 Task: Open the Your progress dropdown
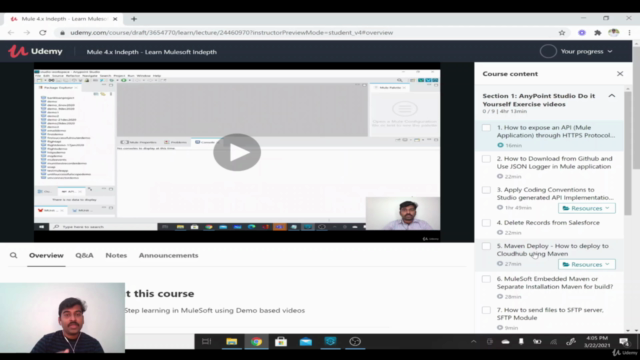[x=586, y=51]
